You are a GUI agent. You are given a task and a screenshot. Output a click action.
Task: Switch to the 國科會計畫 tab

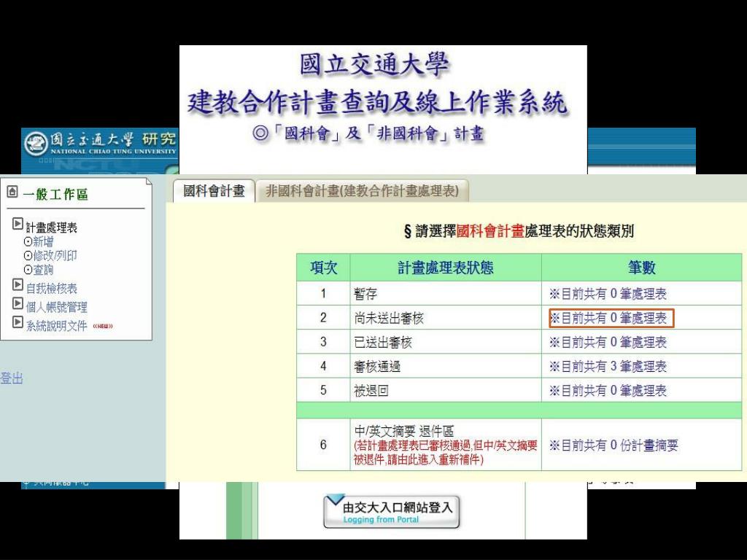[x=214, y=191]
